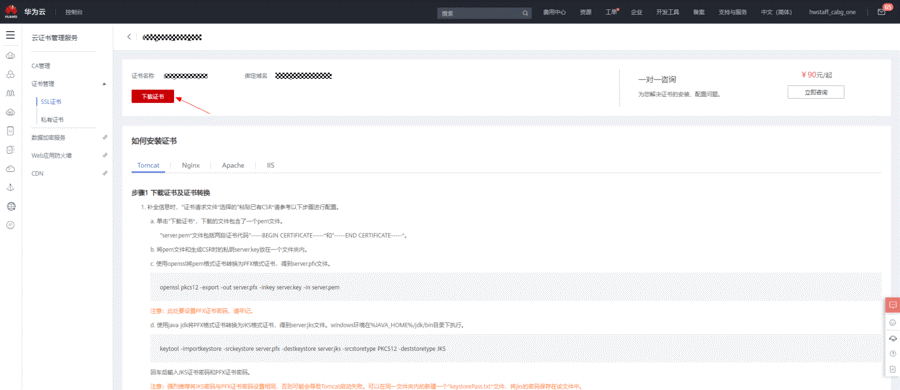Screen dimensions: 900x390
Task: Open the 中文(简体) language dropdown
Action: tap(776, 12)
